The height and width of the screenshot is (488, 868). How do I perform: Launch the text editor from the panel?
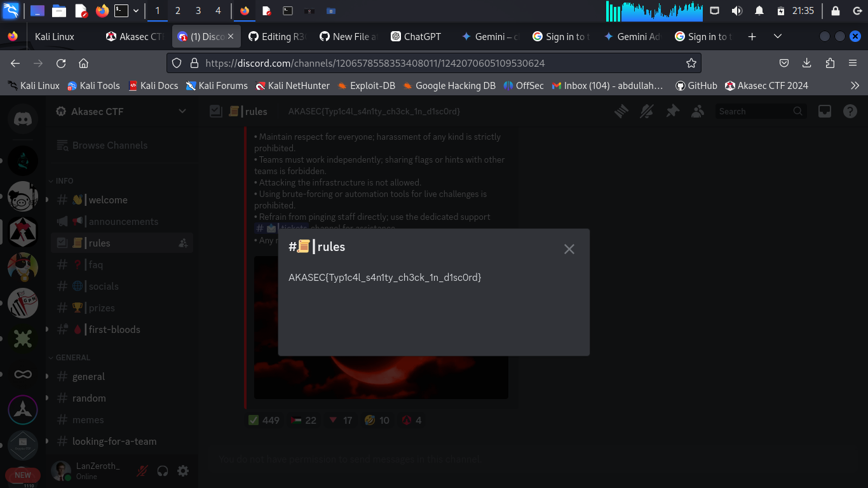81,11
